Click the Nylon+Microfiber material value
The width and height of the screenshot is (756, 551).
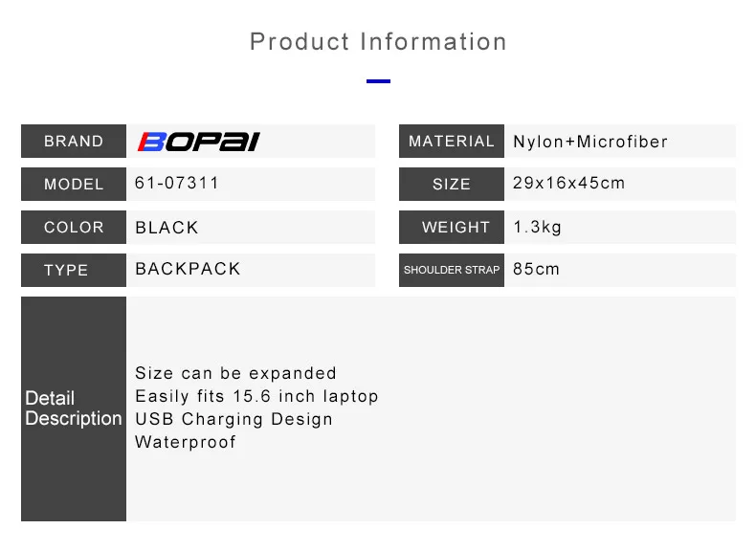click(x=590, y=142)
